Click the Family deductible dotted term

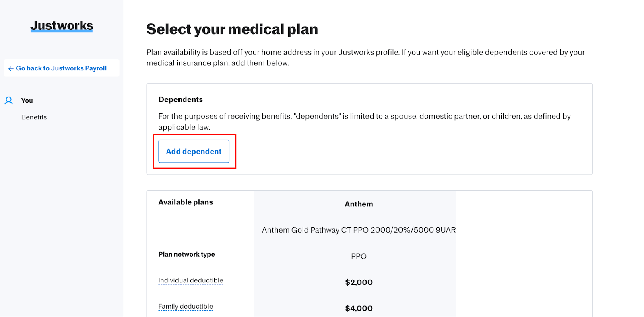click(186, 307)
